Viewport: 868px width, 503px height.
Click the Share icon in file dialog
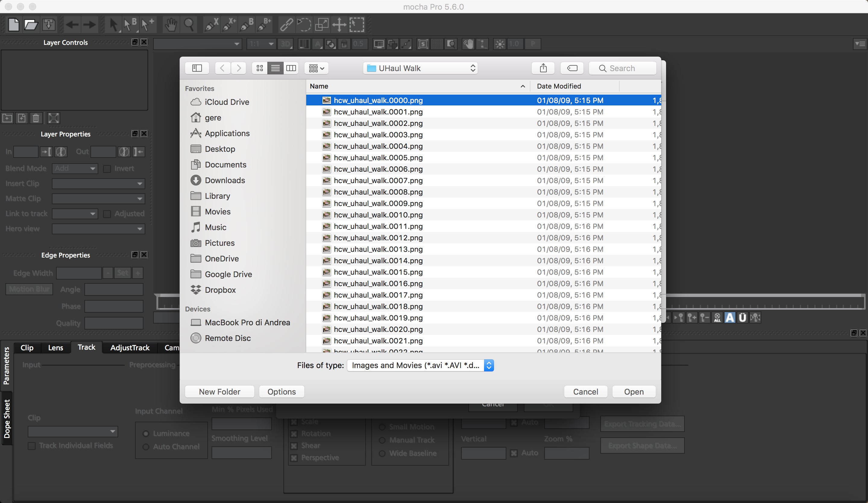[543, 68]
